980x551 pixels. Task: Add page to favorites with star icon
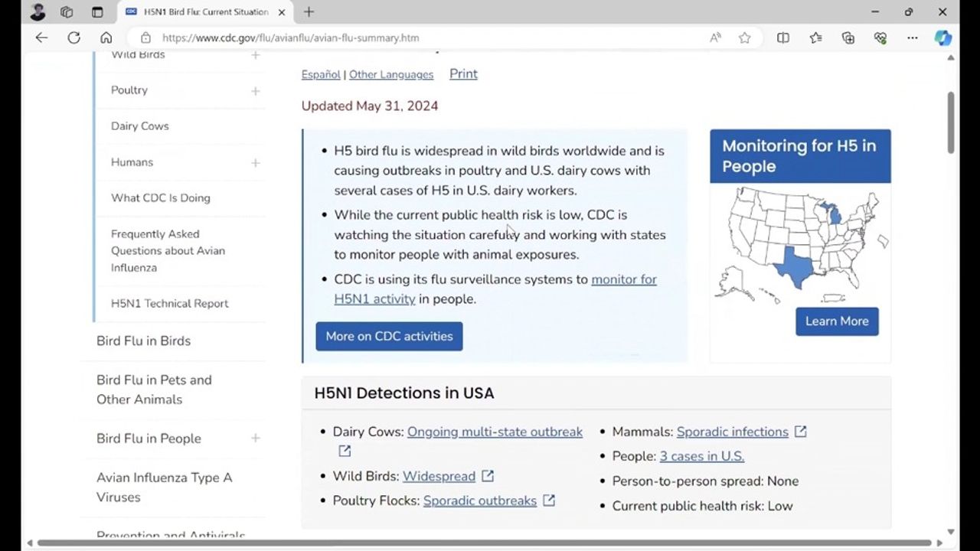[744, 37]
